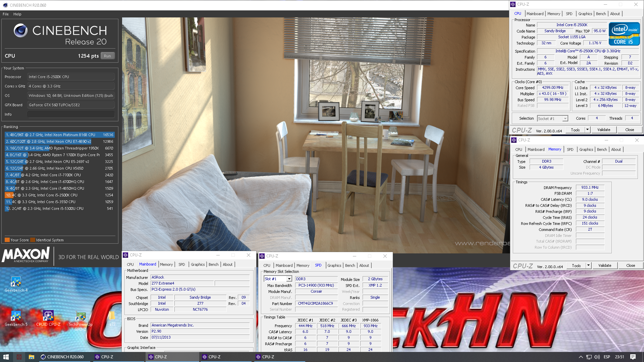This screenshot has height=362, width=644.
Task: Click the Core Speed 4299.00 MHz value
Action: 552,88
